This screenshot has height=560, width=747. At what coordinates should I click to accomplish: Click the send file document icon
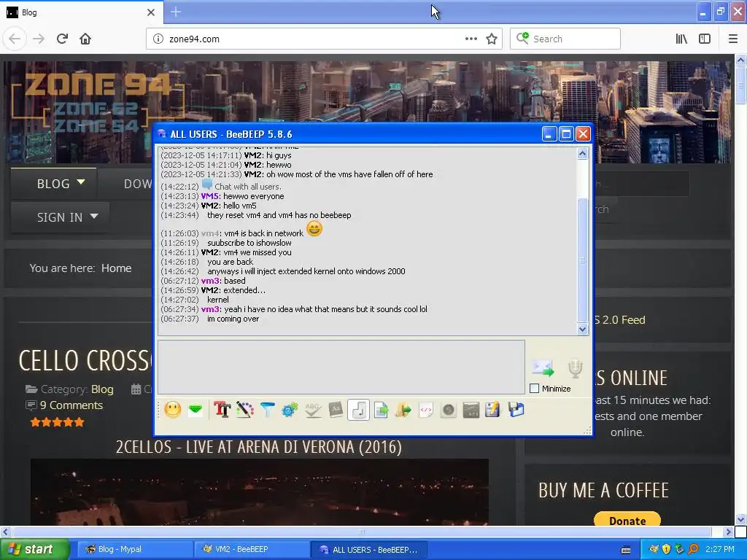click(381, 410)
